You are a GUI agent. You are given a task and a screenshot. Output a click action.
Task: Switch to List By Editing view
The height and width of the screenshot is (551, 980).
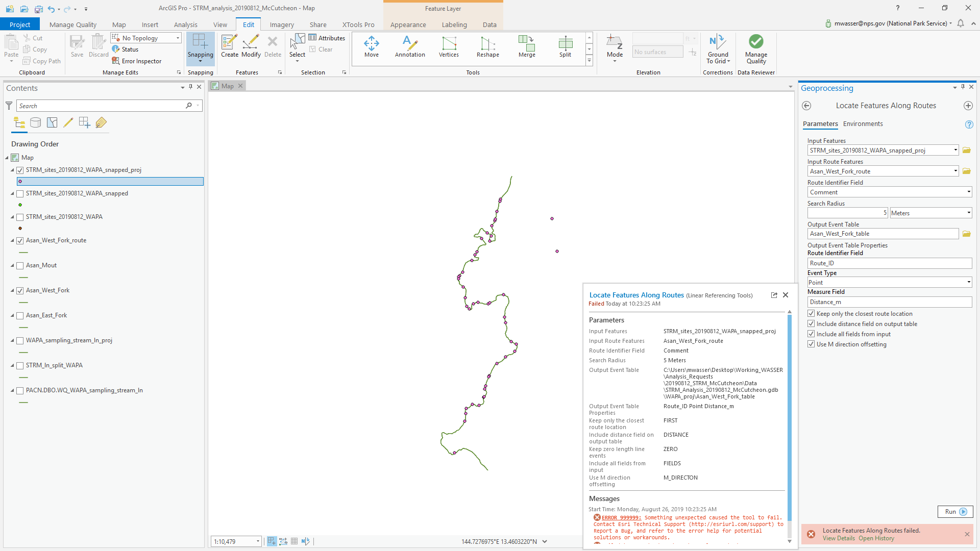pos(68,122)
